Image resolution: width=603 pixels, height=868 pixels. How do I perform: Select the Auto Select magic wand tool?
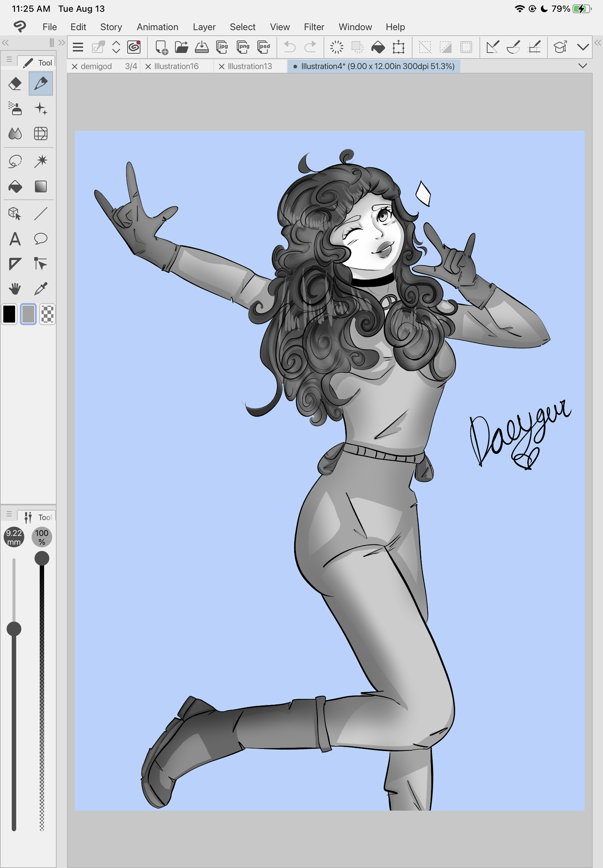40,161
